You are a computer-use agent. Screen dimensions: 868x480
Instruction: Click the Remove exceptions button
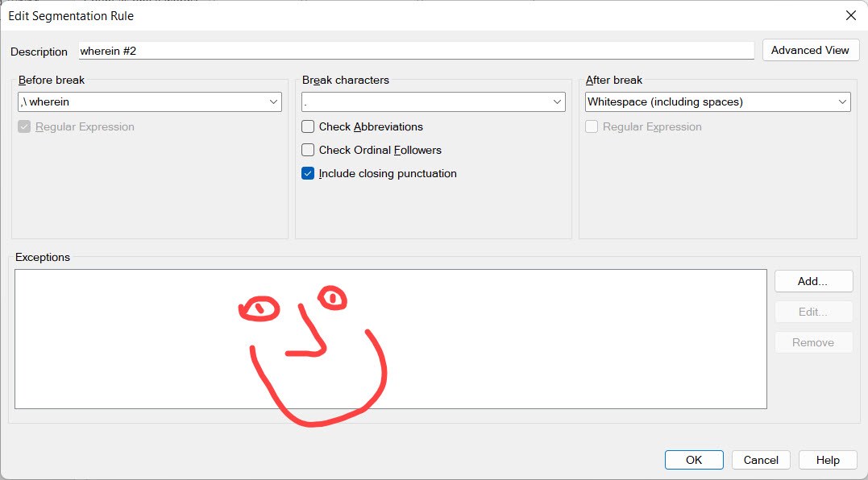812,342
